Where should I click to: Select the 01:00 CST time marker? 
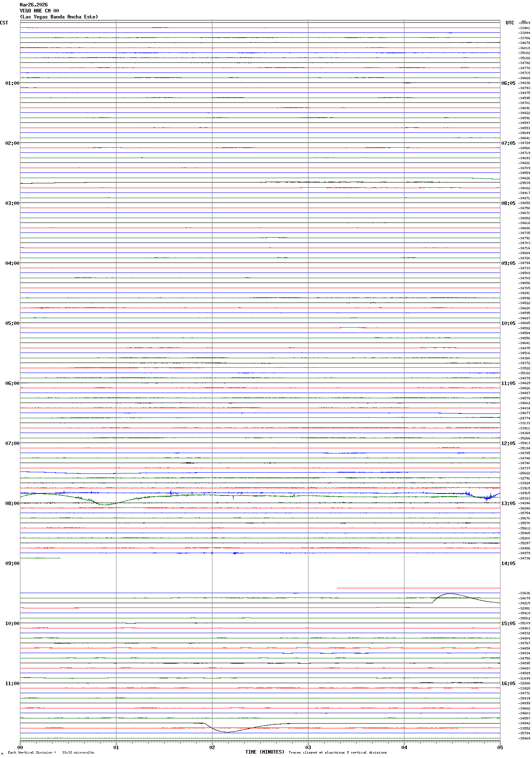(x=12, y=83)
